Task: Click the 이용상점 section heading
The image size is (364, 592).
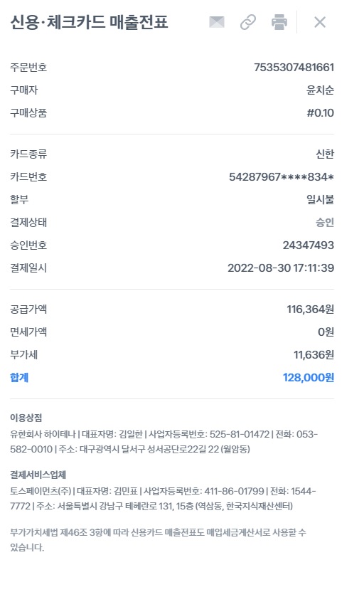Action: [x=26, y=418]
